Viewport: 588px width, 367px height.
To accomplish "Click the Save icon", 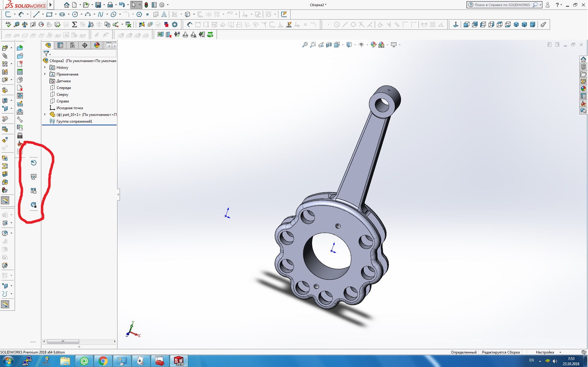I will tap(98, 5).
